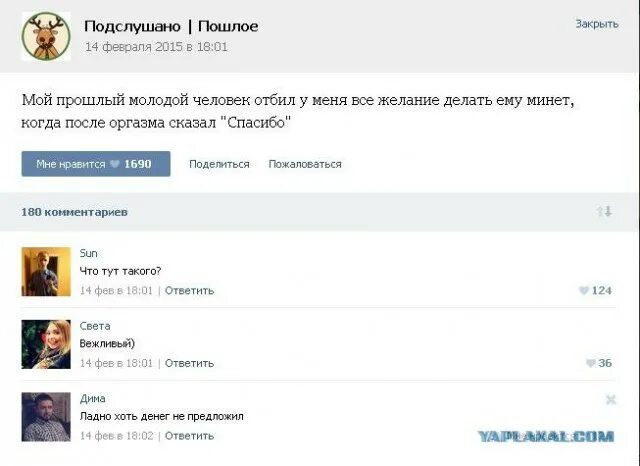Open Света's username link
640x466 pixels.
pos(95,326)
